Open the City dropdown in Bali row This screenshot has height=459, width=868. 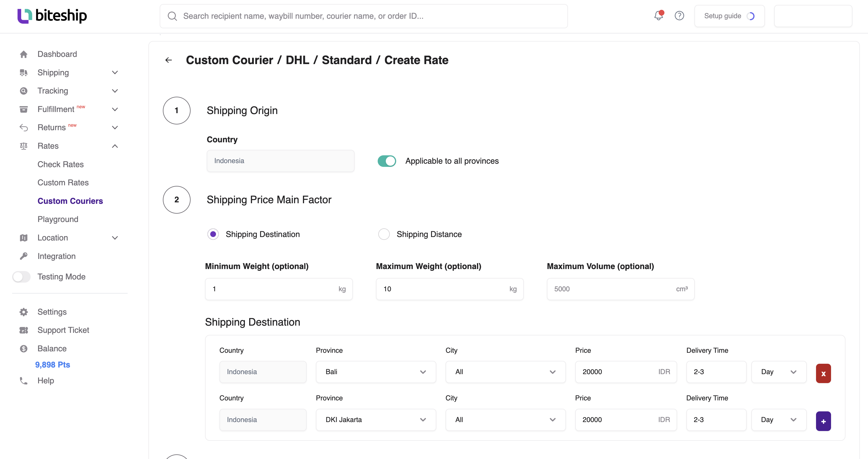point(505,372)
